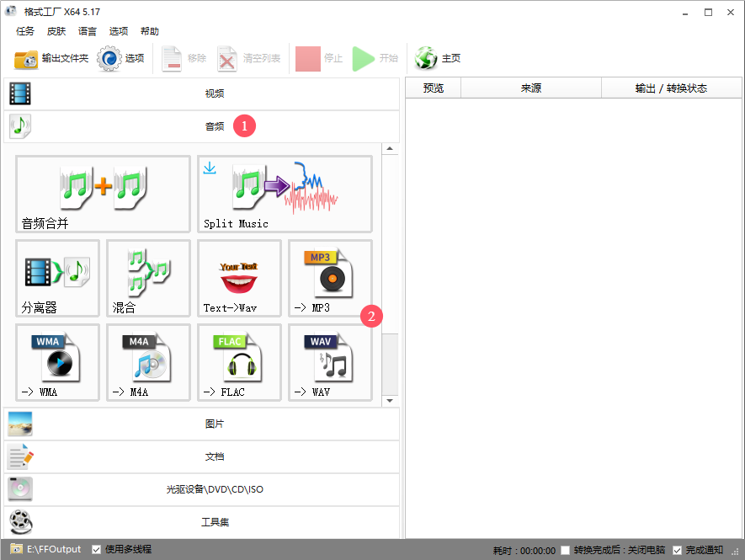Expand the 图片 picture section
745x560 pixels.
click(x=215, y=423)
